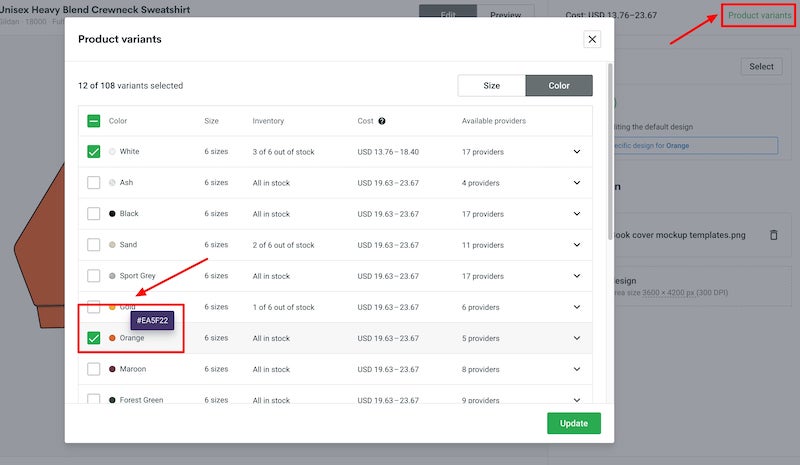Uncheck the Orange color variant

coord(94,338)
